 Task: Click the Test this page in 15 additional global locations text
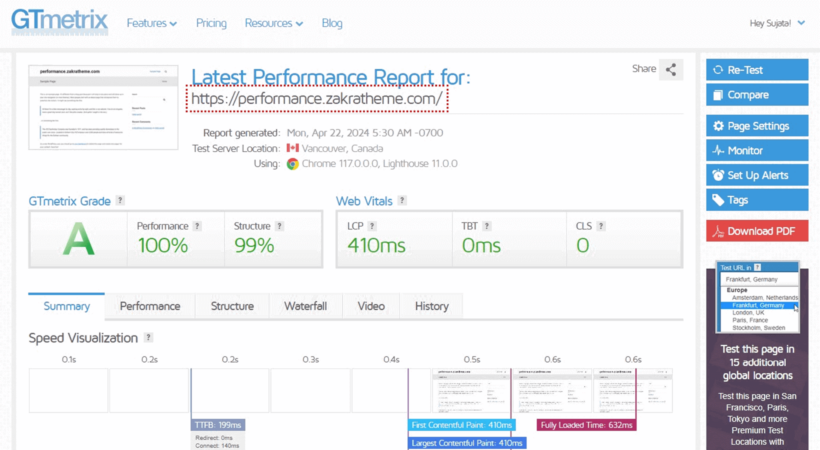coord(757,362)
